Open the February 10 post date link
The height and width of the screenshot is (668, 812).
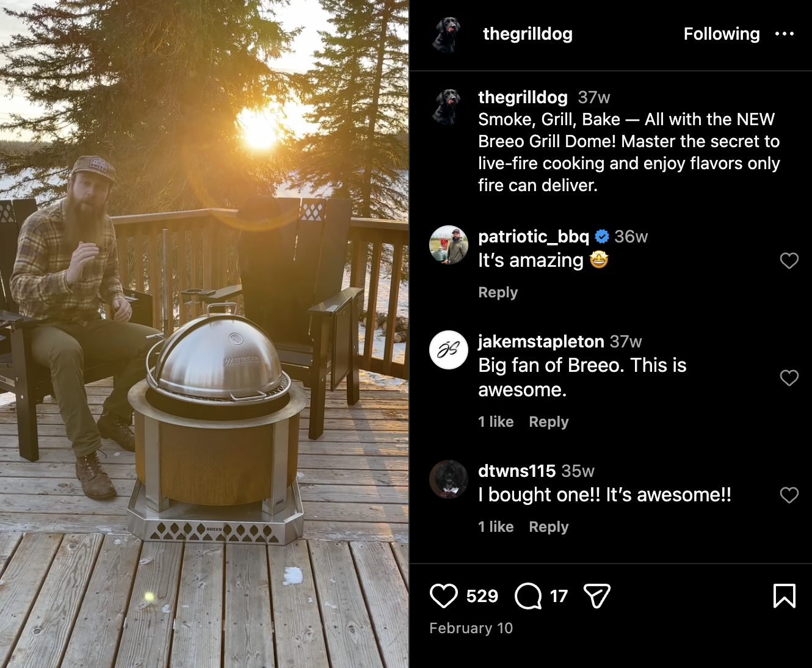click(471, 628)
